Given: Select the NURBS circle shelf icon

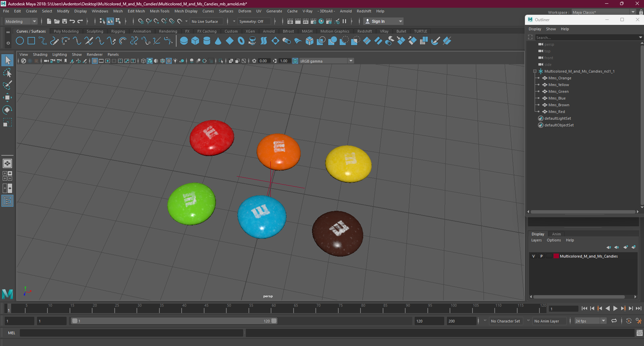Looking at the screenshot, I should click(20, 41).
